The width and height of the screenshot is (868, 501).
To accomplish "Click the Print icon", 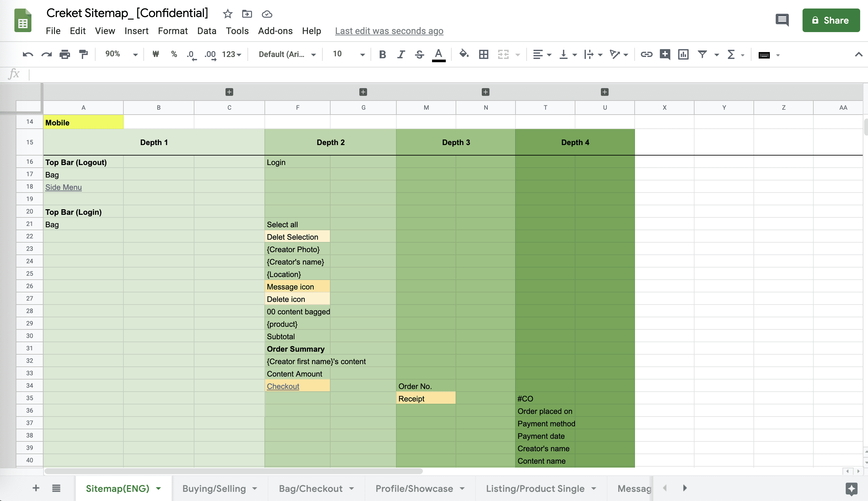I will point(65,54).
